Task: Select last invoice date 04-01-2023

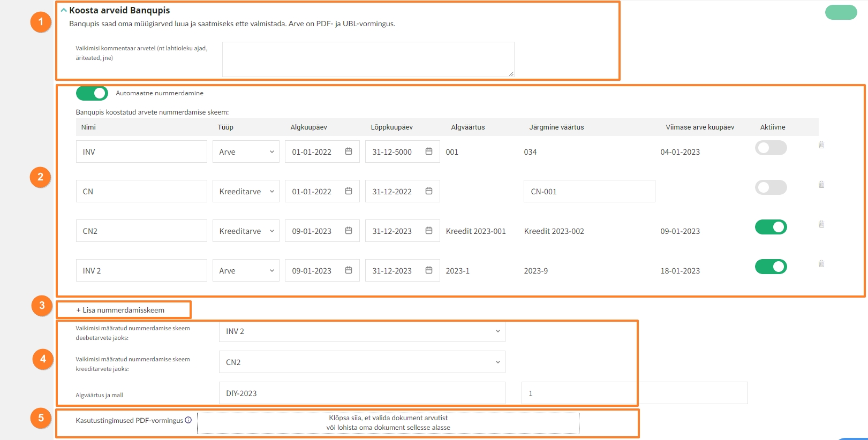Action: (680, 152)
